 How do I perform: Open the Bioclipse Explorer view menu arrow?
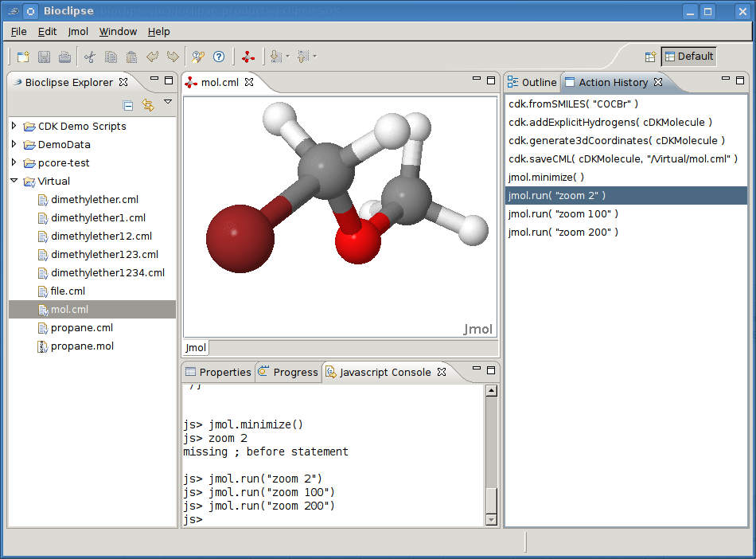[168, 102]
